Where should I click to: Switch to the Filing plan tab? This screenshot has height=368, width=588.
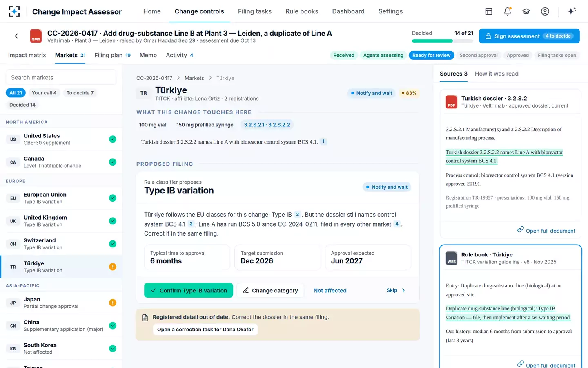coord(112,55)
